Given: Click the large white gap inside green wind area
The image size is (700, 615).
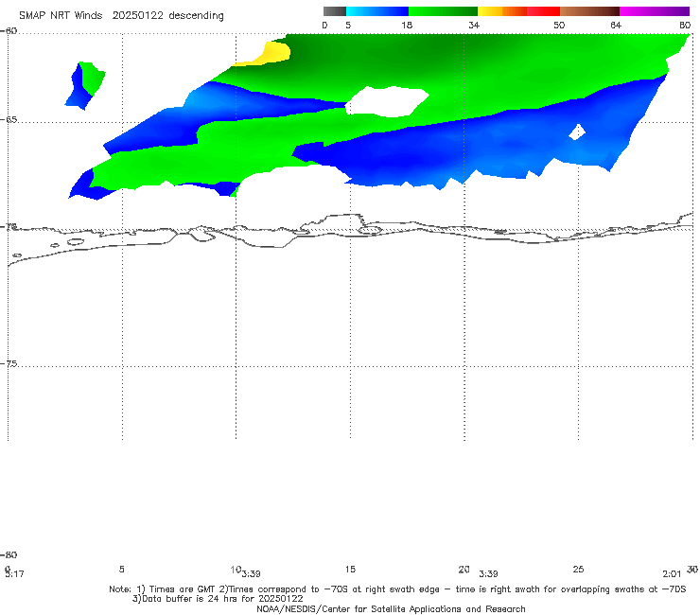Looking at the screenshot, I should (388, 102).
